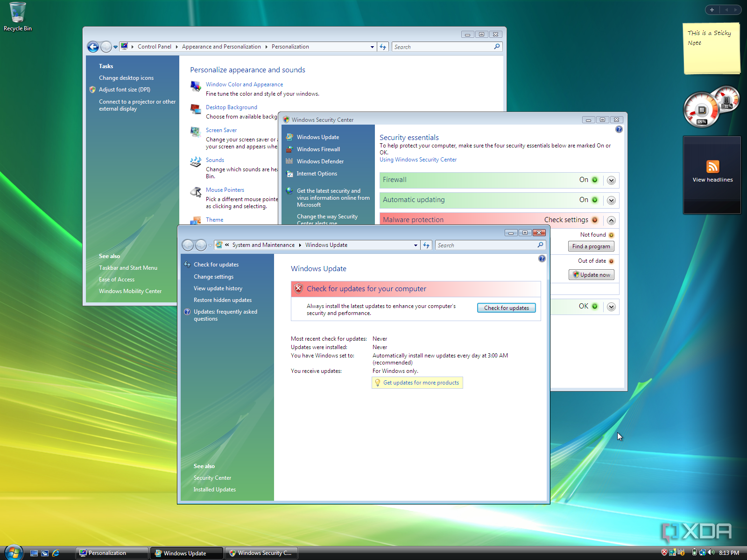Expand the Firewall section in Security Center

[611, 180]
